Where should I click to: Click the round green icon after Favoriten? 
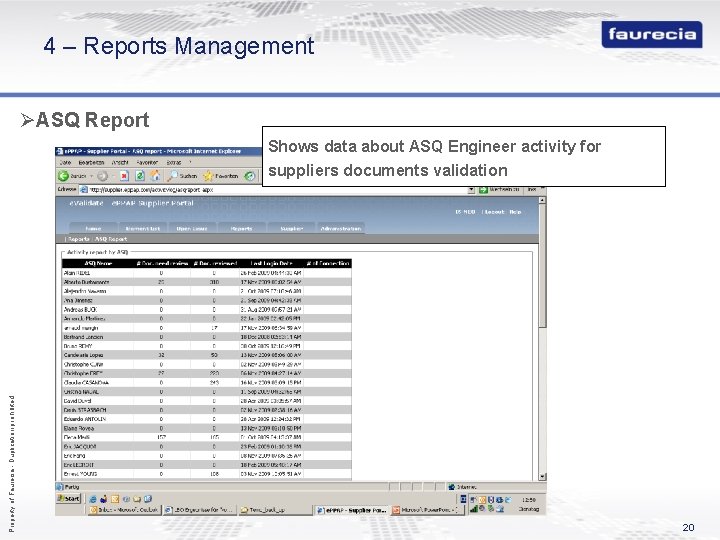pyautogui.click(x=249, y=176)
